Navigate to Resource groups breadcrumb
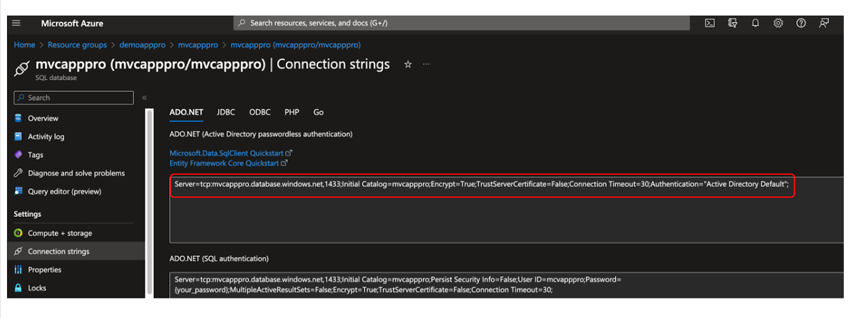 pyautogui.click(x=77, y=44)
